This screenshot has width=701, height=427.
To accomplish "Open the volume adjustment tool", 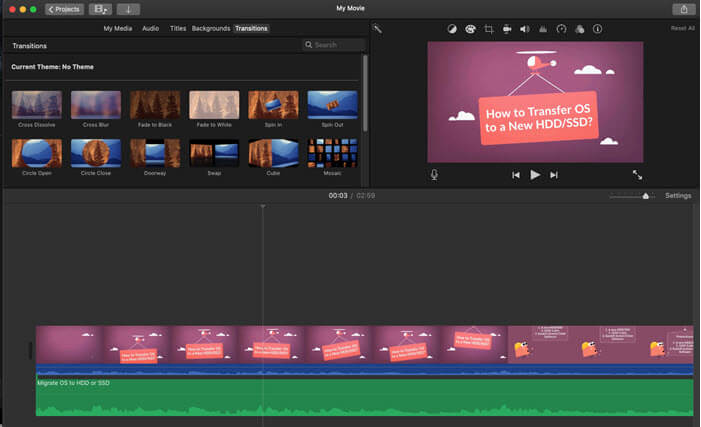I will coord(525,29).
